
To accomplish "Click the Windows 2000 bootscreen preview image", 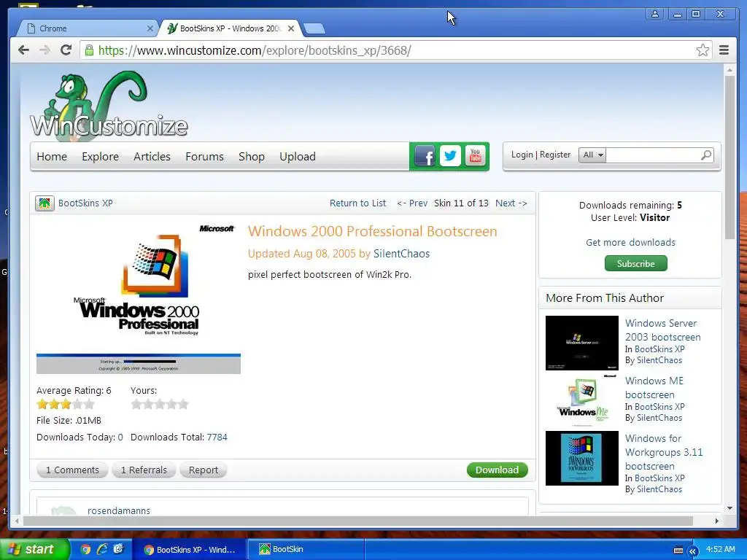I will point(139,298).
